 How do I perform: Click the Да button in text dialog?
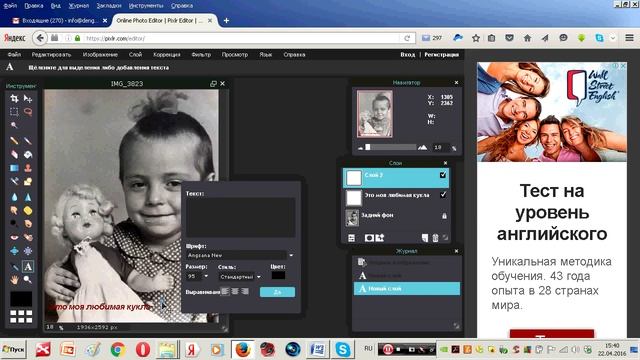[277, 292]
